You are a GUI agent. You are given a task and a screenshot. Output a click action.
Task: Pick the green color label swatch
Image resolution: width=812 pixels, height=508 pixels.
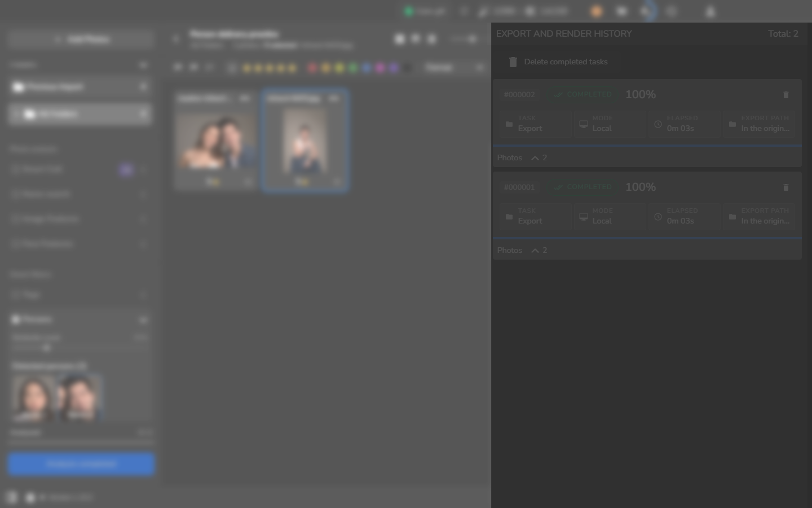(353, 68)
